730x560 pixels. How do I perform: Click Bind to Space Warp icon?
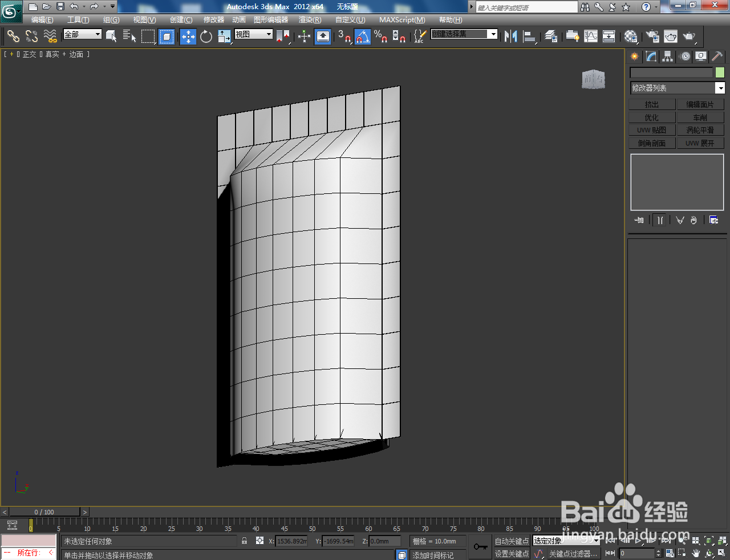pos(50,36)
